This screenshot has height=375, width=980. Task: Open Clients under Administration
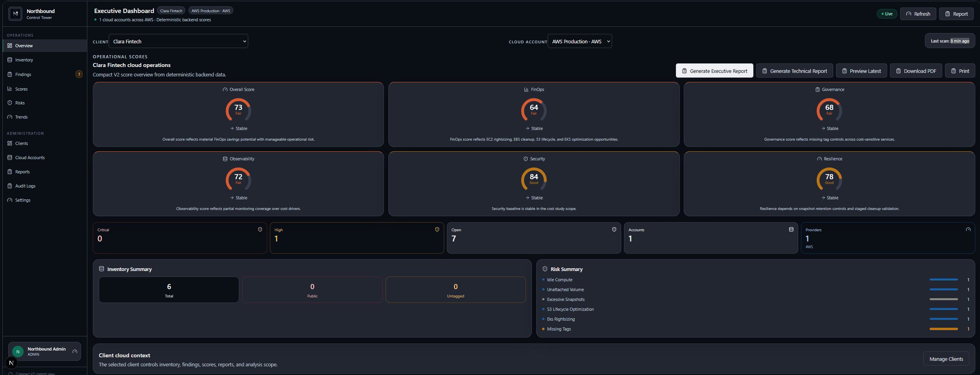(44, 143)
